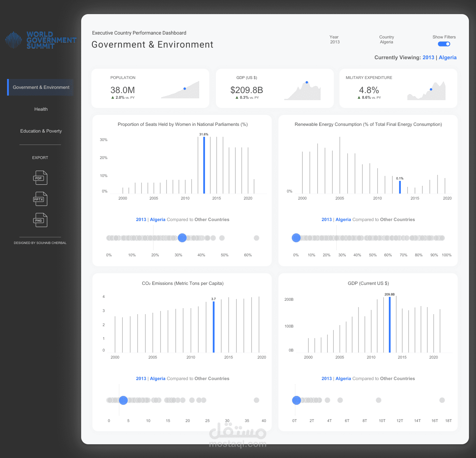Click the outlier dot near 60% women parliament
The width and height of the screenshot is (476, 458).
click(x=257, y=238)
